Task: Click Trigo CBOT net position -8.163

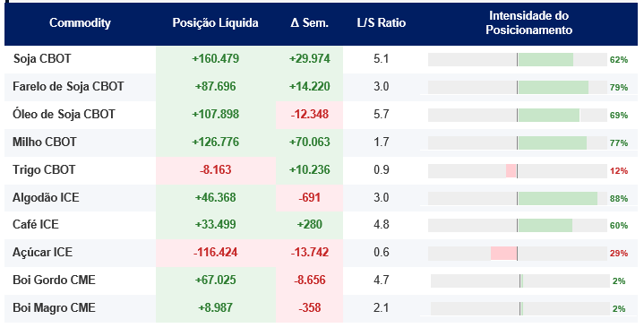Action: pyautogui.click(x=216, y=169)
